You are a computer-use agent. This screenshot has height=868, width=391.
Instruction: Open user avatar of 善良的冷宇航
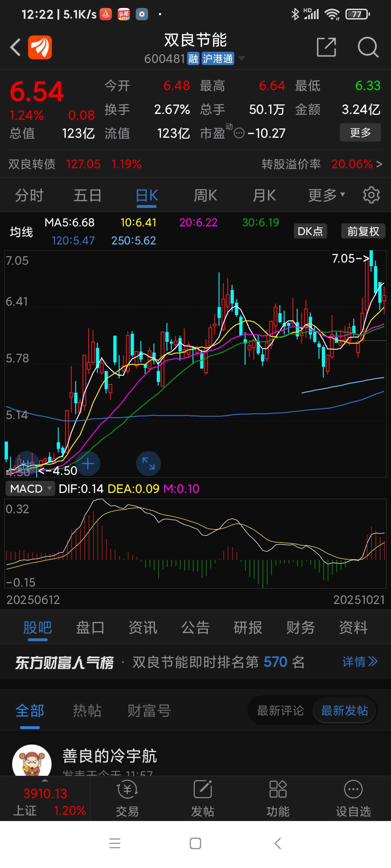32,760
